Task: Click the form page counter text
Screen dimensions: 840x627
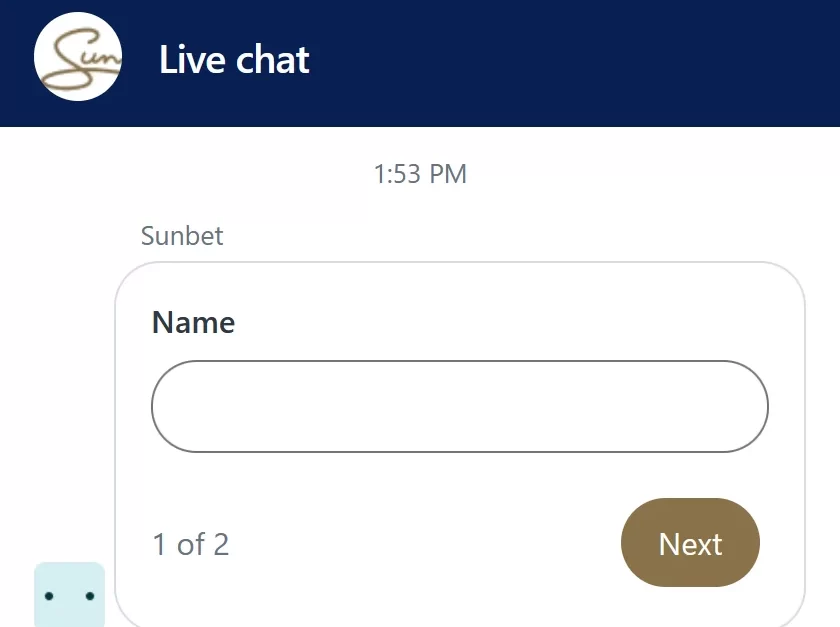Action: point(191,544)
